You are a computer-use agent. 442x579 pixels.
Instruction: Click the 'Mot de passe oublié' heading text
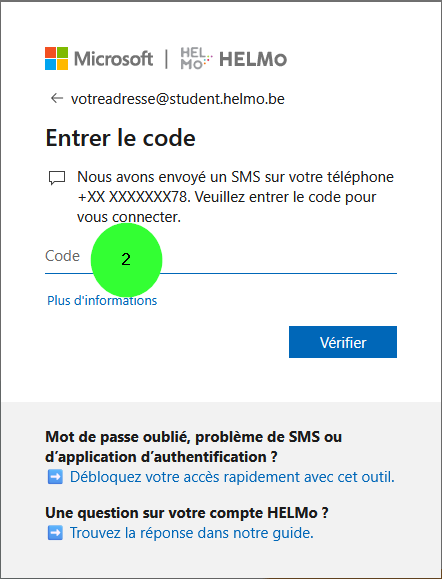coord(193,447)
